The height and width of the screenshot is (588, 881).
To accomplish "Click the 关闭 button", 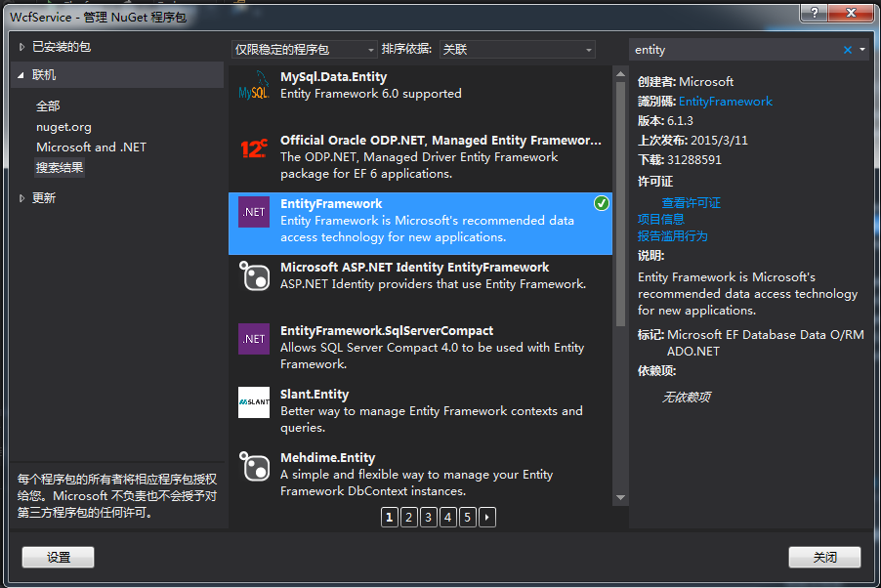I will tap(824, 557).
